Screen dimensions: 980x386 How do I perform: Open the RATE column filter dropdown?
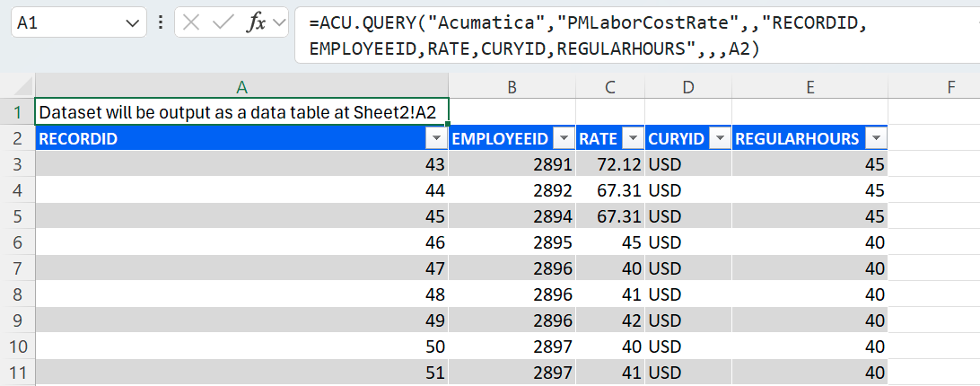coord(633,138)
